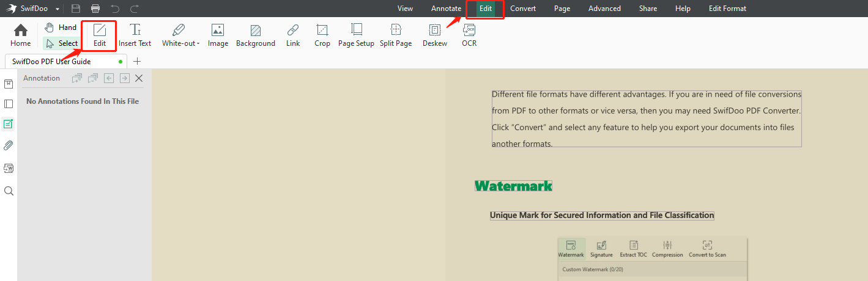Undo the last action
The width and height of the screenshot is (868, 281).
point(115,9)
